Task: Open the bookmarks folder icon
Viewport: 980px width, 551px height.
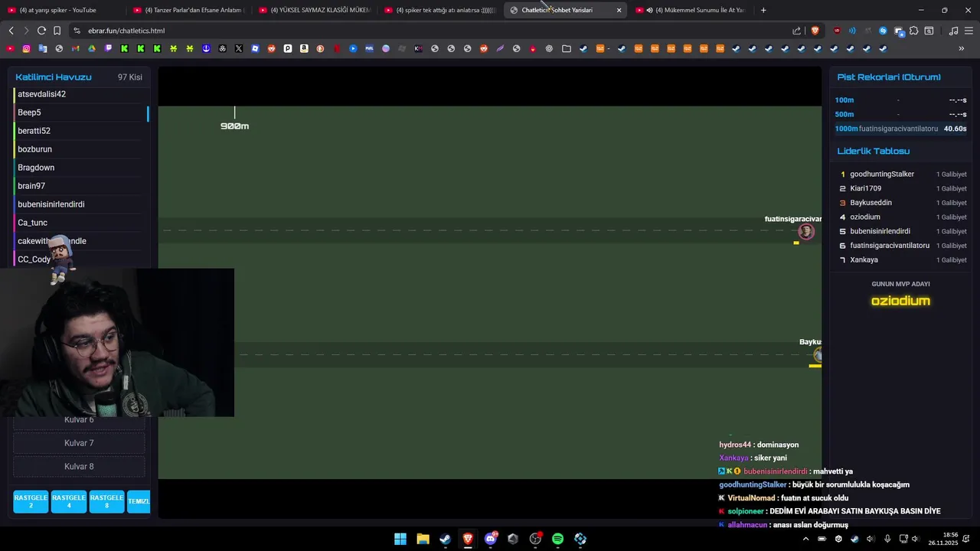Action: click(x=567, y=48)
